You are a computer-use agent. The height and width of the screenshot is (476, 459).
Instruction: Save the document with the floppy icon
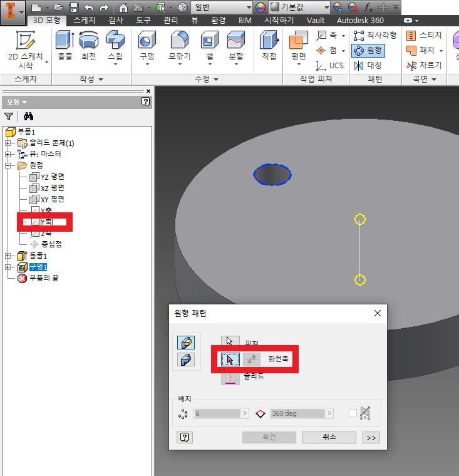[x=74, y=8]
